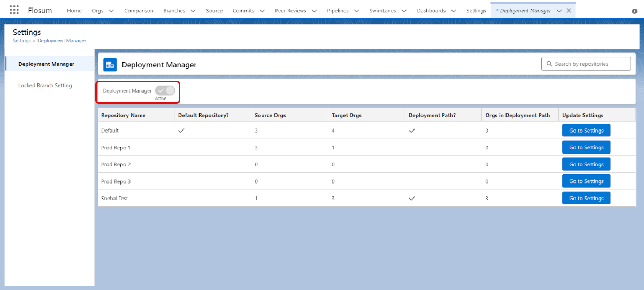The width and height of the screenshot is (644, 290).
Task: Open the Source tab
Action: (214, 11)
